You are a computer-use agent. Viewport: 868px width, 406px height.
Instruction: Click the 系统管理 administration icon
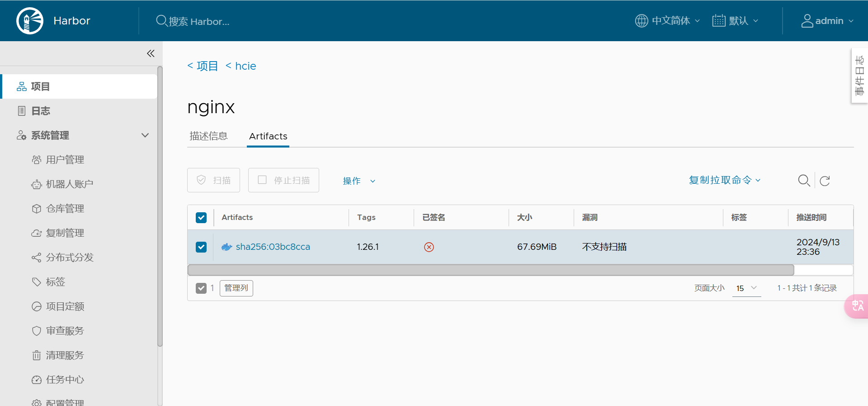[x=22, y=135]
